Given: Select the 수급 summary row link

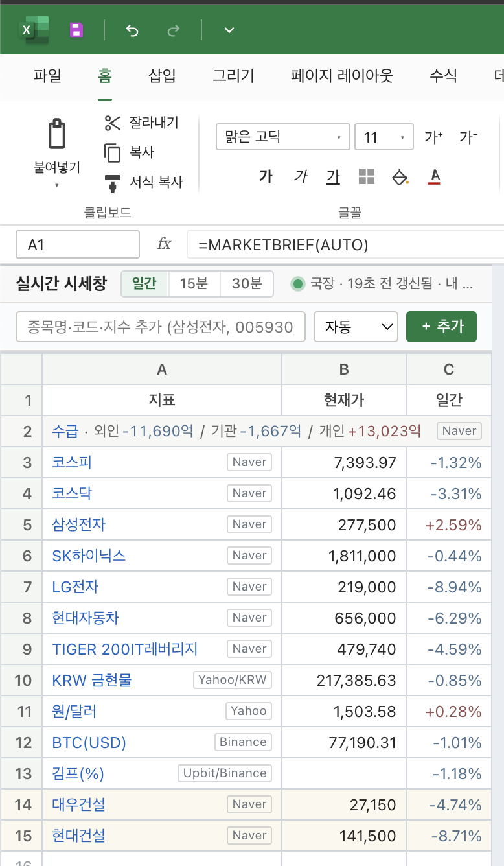Looking at the screenshot, I should (x=65, y=431).
